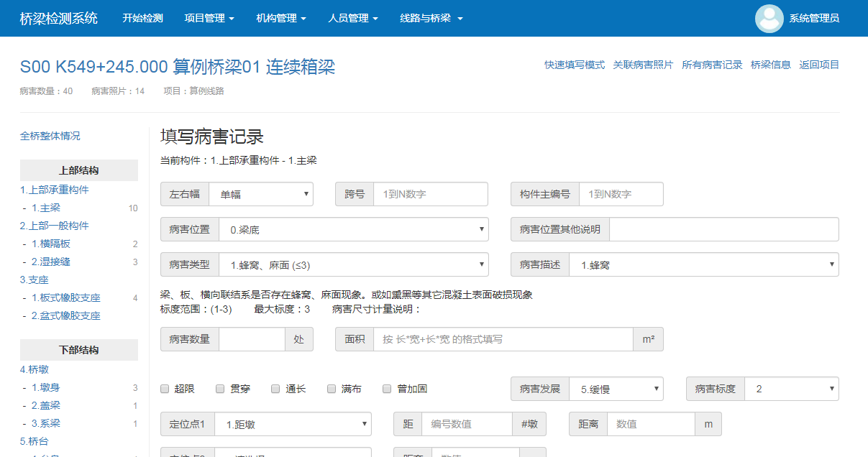Toggle the 曾加固 checkbox
This screenshot has height=457, width=868.
tap(388, 389)
